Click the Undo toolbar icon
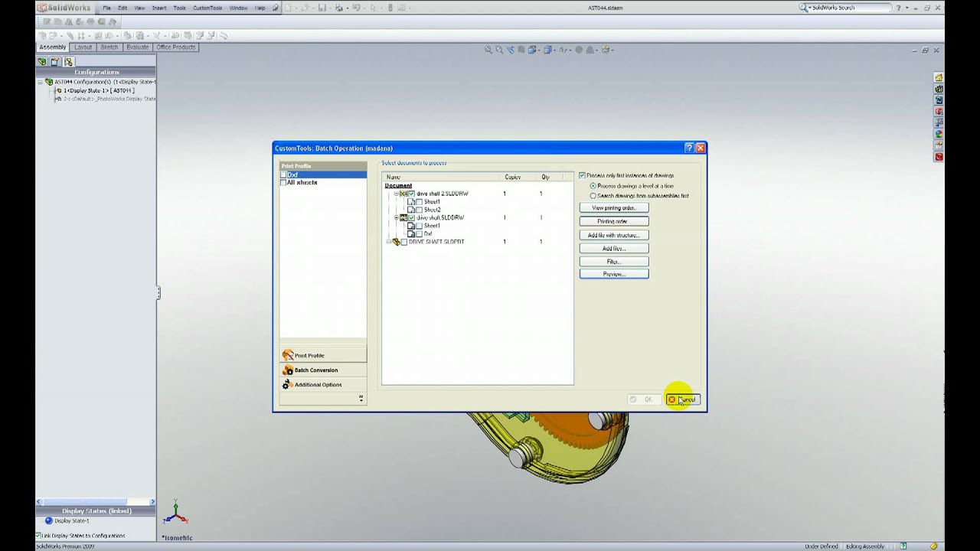980x551 pixels. pos(356,8)
